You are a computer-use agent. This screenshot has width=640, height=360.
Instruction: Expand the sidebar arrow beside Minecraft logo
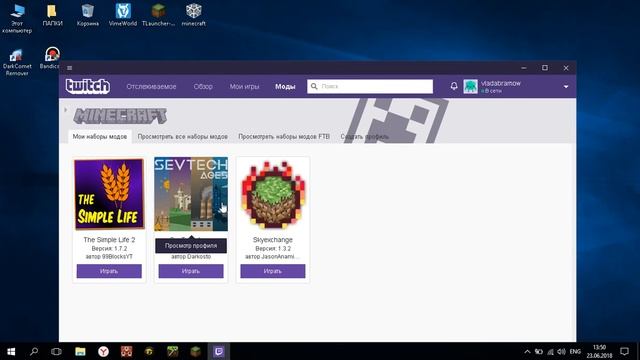point(65,110)
